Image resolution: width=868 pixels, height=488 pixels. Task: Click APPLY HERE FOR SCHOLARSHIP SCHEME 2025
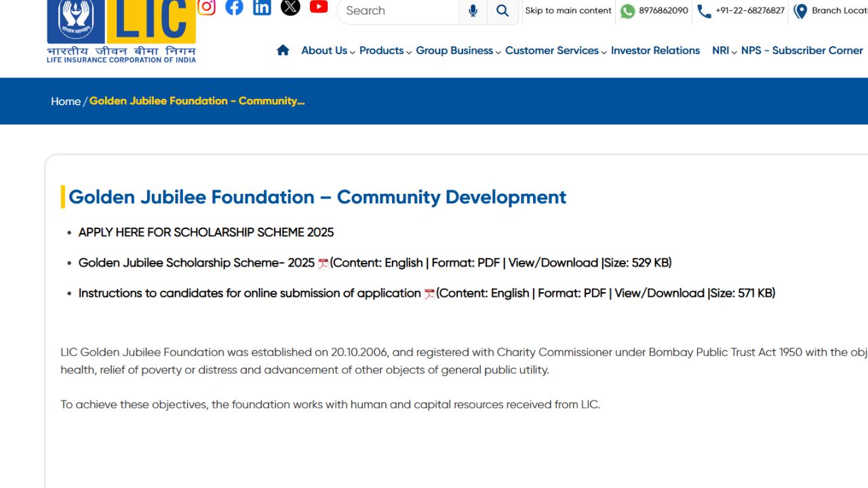(206, 232)
